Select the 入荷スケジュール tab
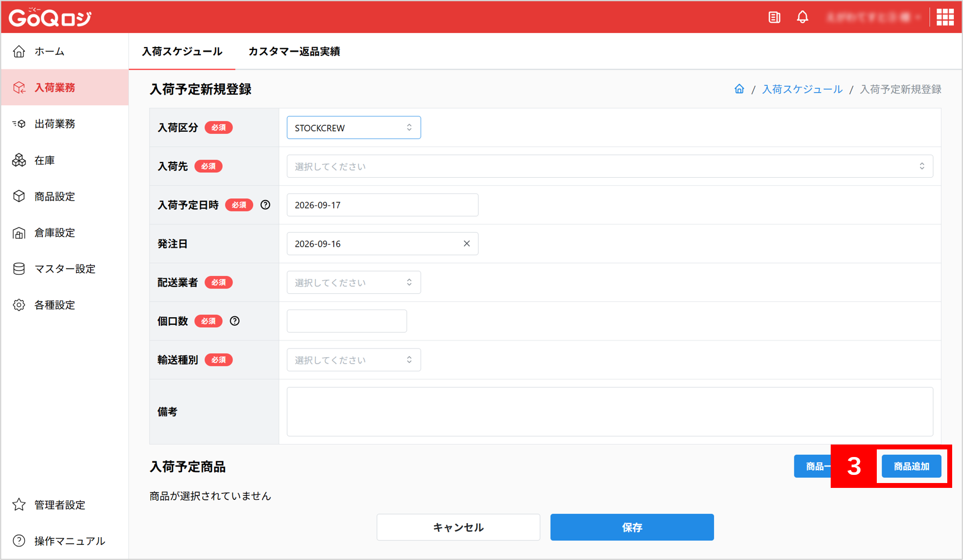963x560 pixels. (182, 52)
